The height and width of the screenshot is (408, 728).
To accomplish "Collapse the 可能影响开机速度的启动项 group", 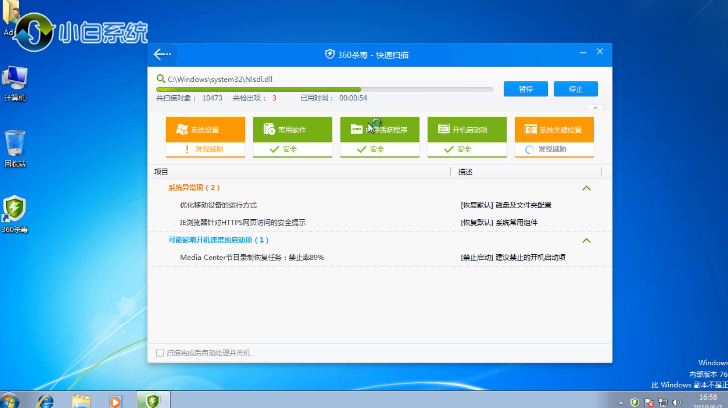I will [586, 241].
